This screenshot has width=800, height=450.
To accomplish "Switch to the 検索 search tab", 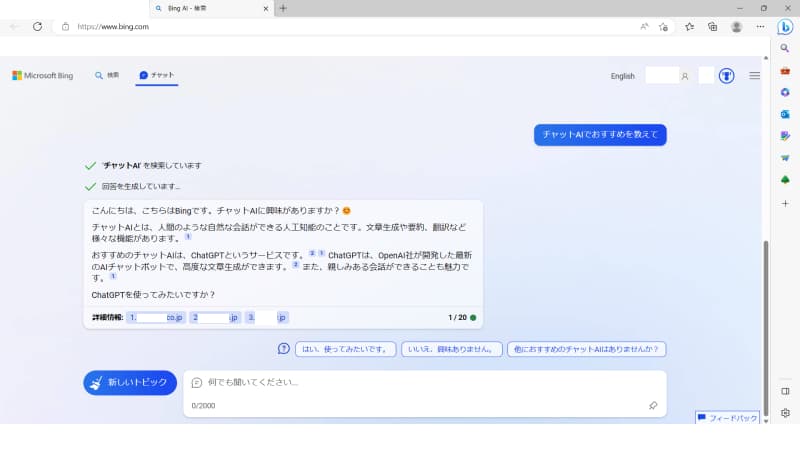I will point(107,75).
